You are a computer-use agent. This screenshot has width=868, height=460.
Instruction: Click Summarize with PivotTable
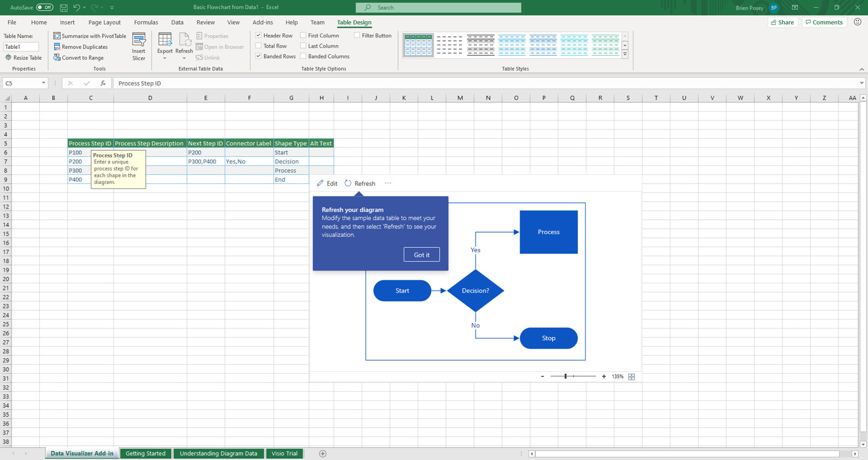[x=90, y=36]
